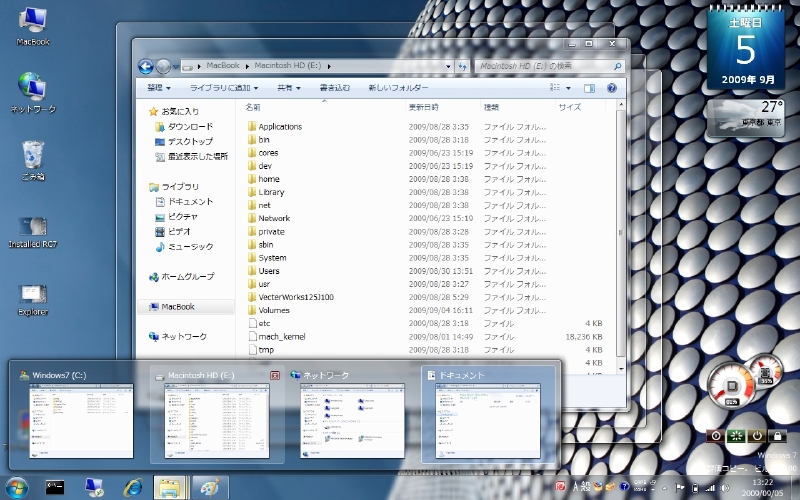Open Paint from the taskbar
Viewport: 800px width, 500px height.
coord(210,488)
